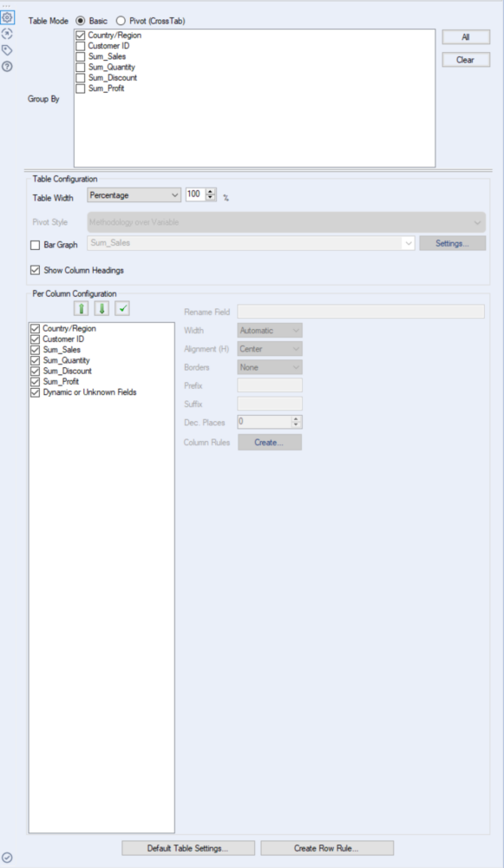Click the green checkmark select-all icon
Image resolution: width=504 pixels, height=868 pixels.
pyautogui.click(x=122, y=308)
